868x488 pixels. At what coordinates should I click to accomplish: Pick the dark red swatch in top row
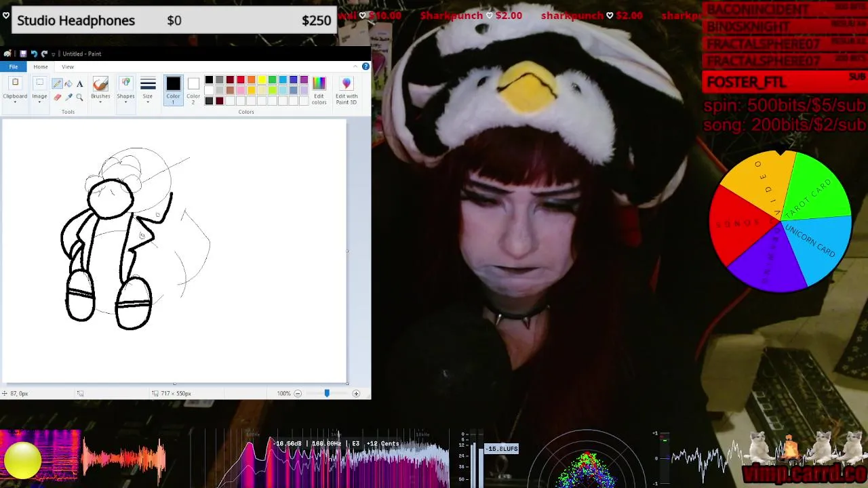tap(230, 80)
